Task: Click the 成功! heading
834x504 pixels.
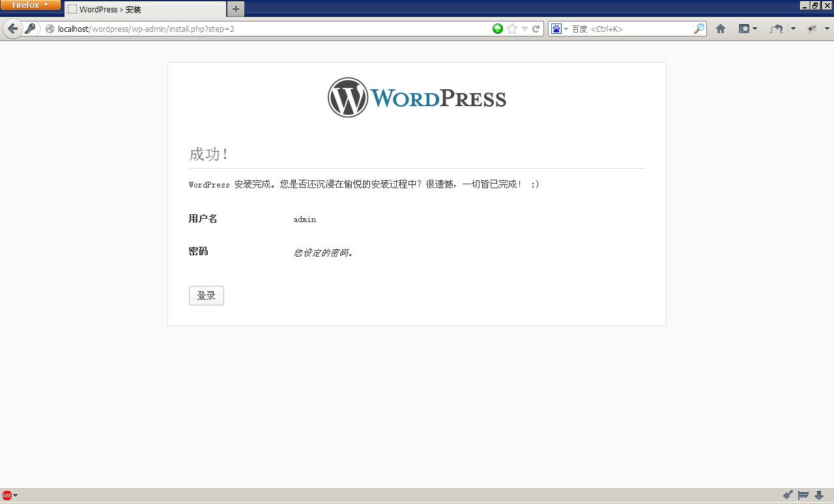Action: pyautogui.click(x=208, y=154)
